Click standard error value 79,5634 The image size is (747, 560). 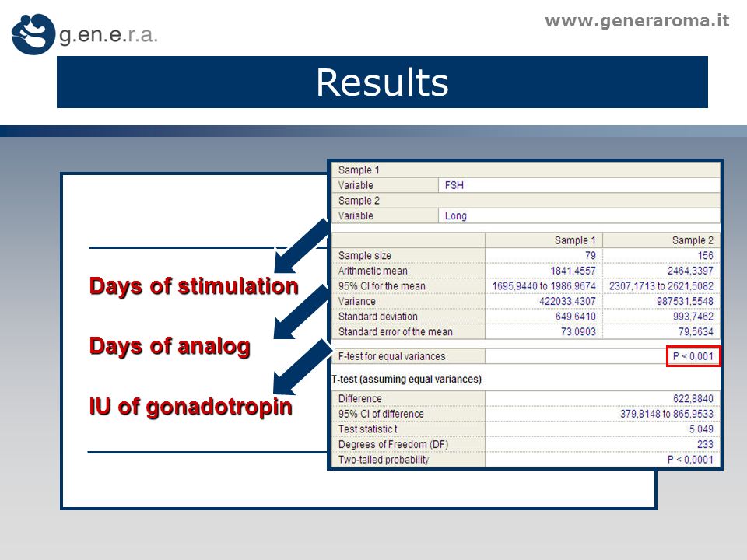[x=696, y=332]
